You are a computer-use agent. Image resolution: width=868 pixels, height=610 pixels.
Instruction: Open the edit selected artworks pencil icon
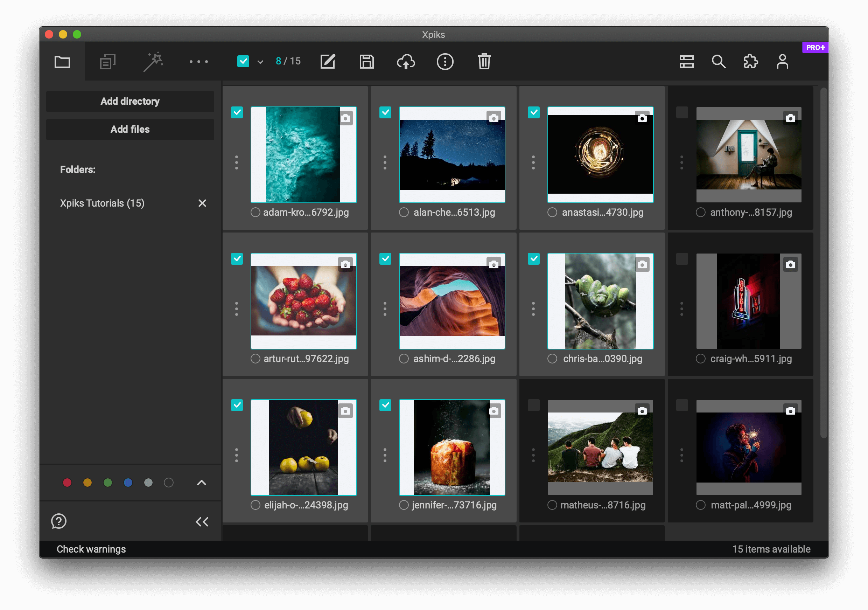point(327,62)
